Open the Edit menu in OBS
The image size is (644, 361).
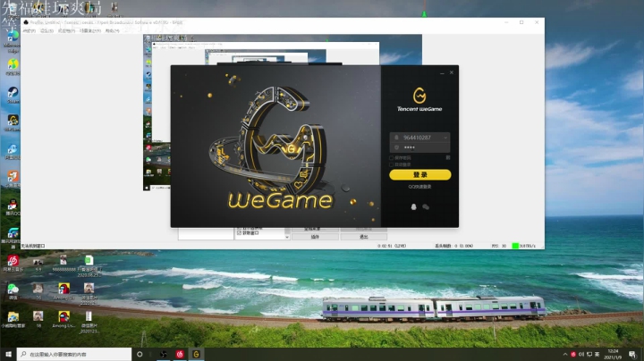(47, 30)
